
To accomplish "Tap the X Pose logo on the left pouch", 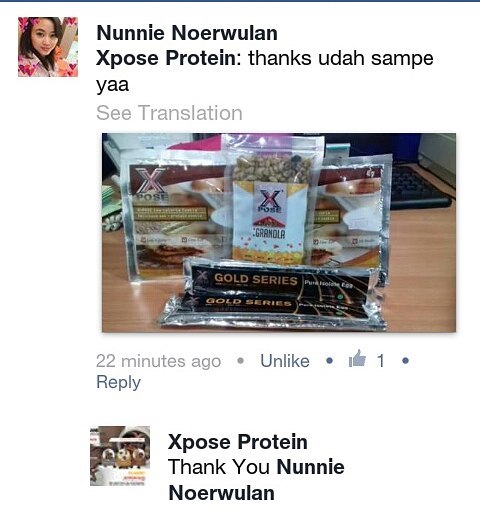I will [x=151, y=183].
